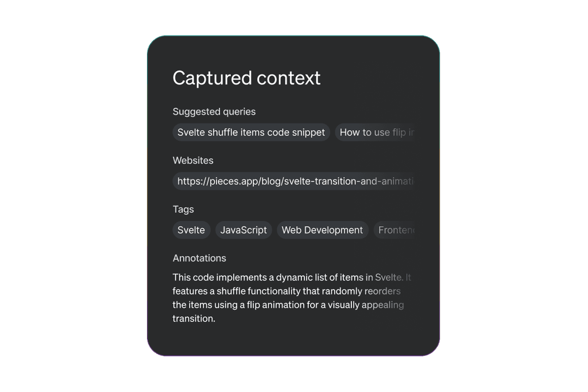Run the query 'Svelte shuffle items code snippet'
The image size is (588, 392).
[251, 132]
